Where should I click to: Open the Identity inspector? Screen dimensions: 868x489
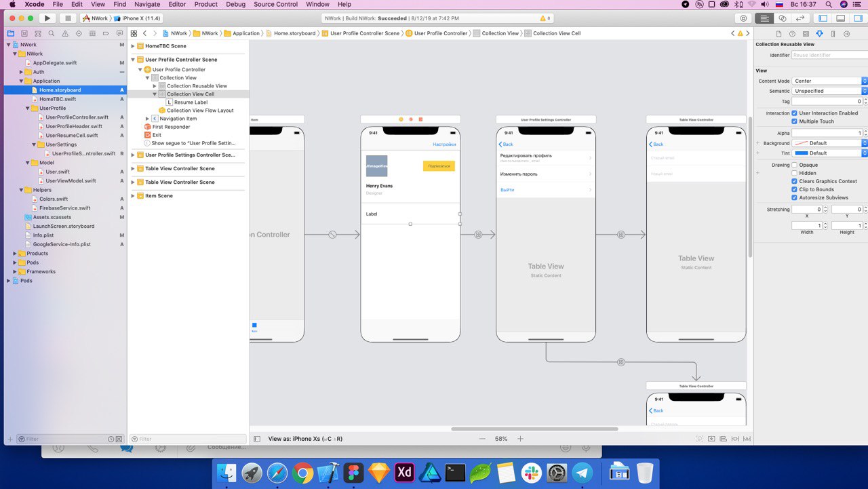[806, 33]
